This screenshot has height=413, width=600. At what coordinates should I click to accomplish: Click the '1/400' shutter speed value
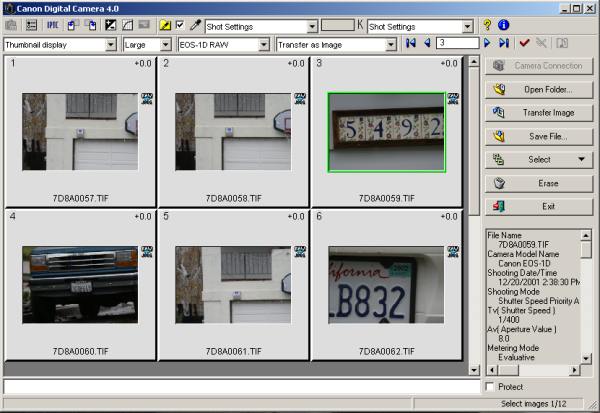pyautogui.click(x=509, y=320)
